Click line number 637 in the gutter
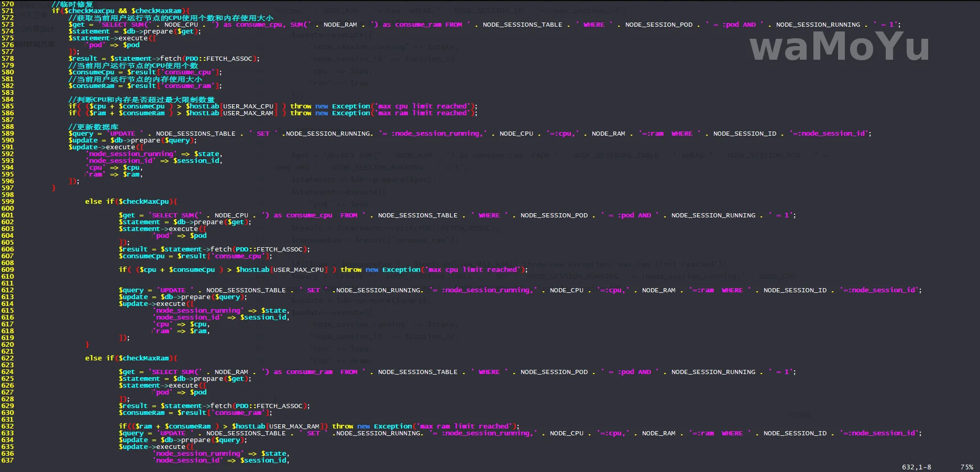 coord(7,460)
